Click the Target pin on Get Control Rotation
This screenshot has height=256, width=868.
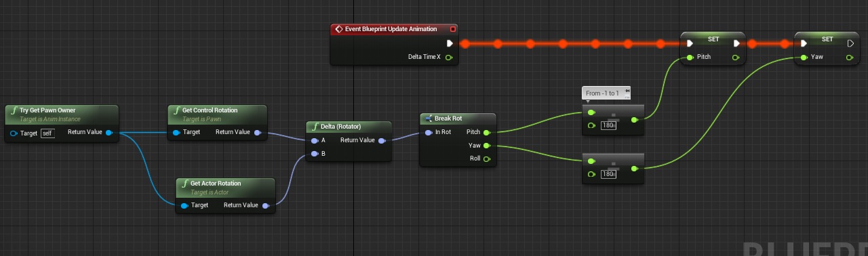coord(176,132)
